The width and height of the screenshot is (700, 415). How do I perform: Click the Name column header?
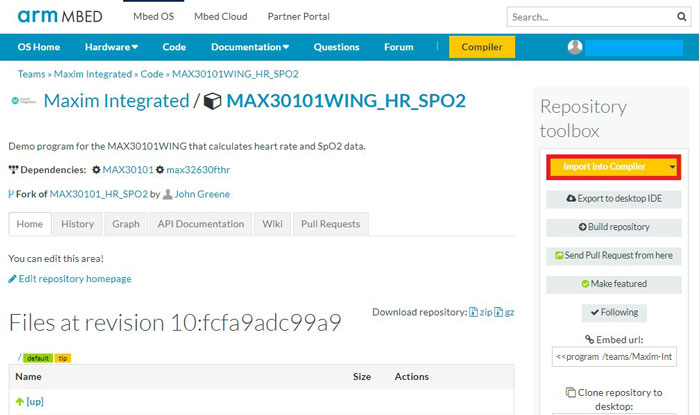[x=29, y=377]
